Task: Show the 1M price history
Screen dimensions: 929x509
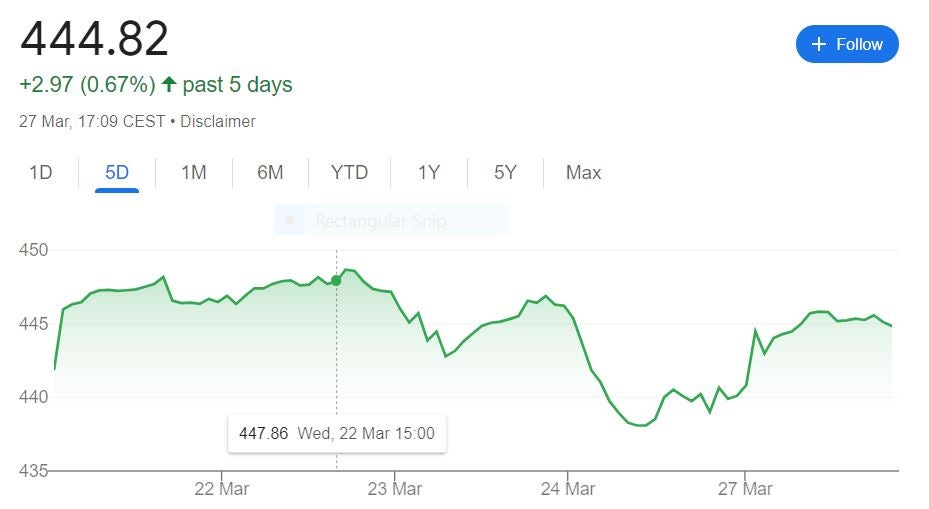Action: click(193, 173)
